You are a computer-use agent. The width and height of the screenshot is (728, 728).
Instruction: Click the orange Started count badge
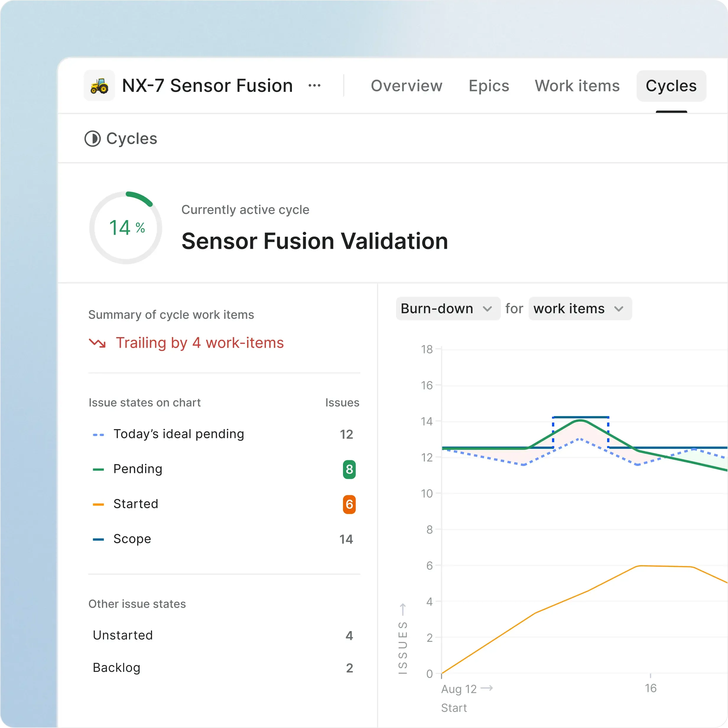tap(349, 504)
